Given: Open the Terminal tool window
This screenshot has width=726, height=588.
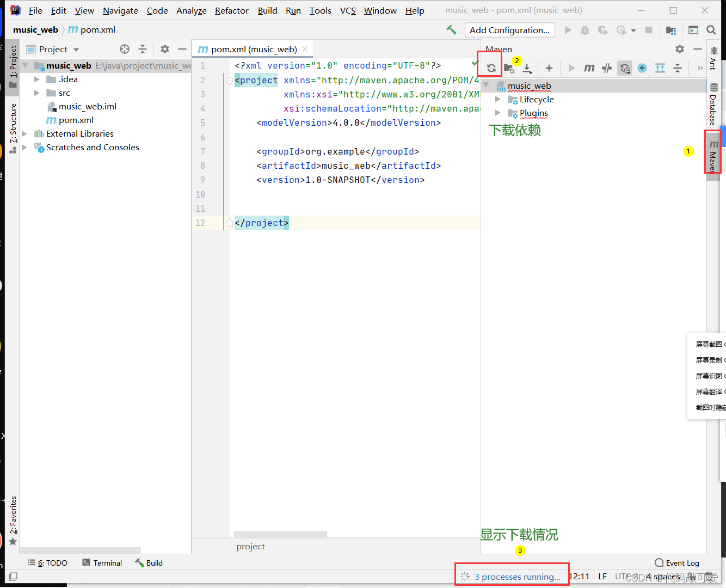Looking at the screenshot, I should (102, 563).
